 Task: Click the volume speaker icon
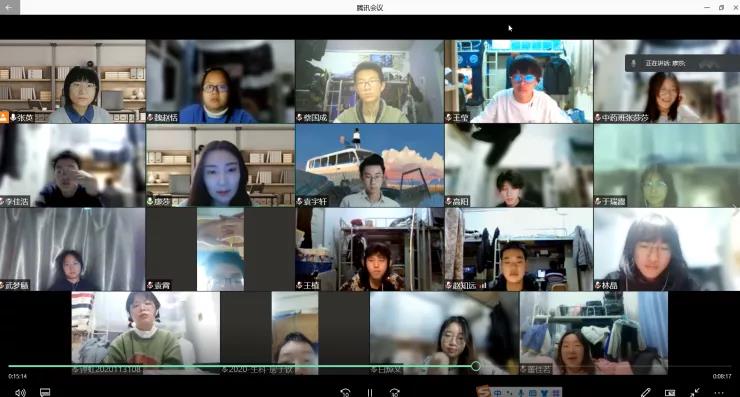pos(20,392)
